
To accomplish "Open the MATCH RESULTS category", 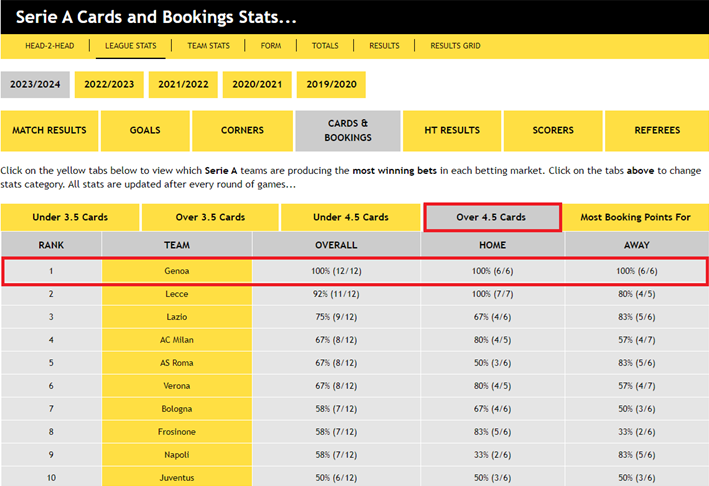I will pyautogui.click(x=49, y=131).
